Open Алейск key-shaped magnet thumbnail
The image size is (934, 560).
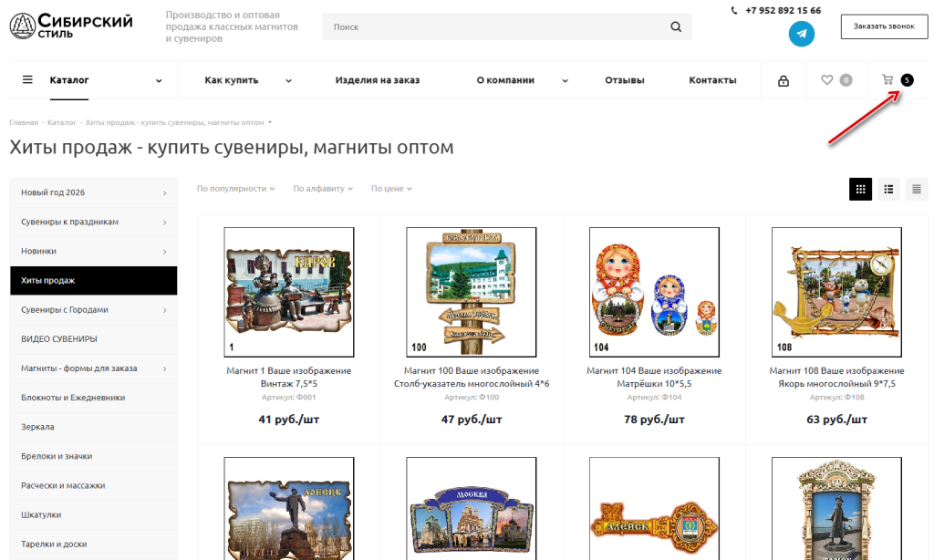[x=654, y=508]
